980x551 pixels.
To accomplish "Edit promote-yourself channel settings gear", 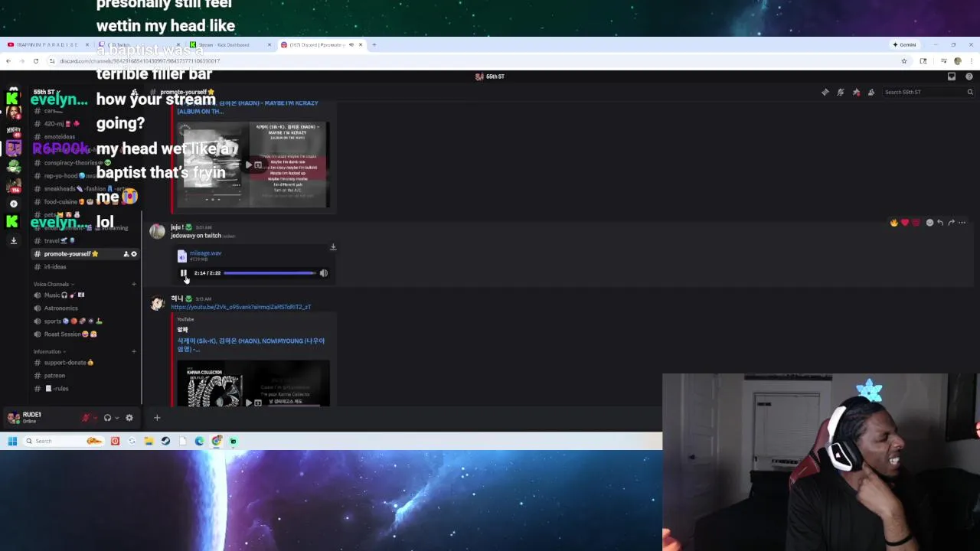I will click(x=134, y=254).
